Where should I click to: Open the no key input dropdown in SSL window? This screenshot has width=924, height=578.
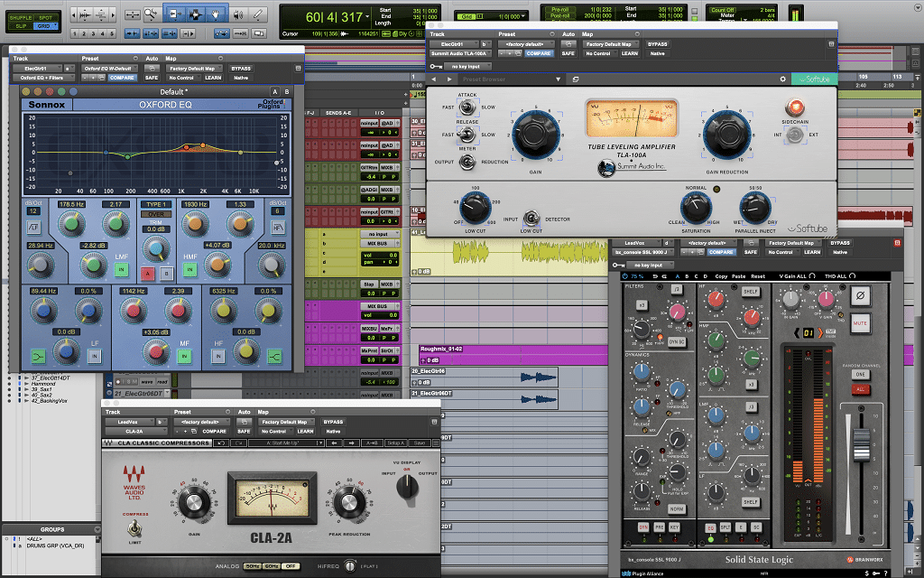[x=650, y=266]
